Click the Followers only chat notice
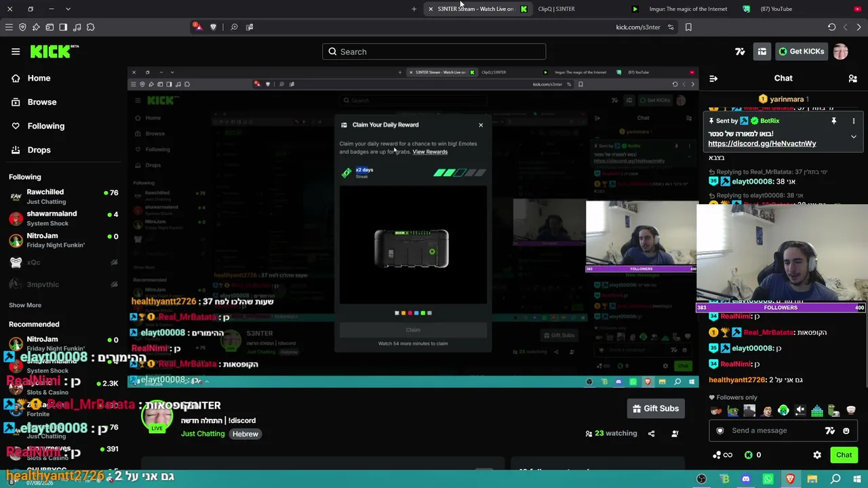Screen dimensions: 868x488 (x=732, y=398)
